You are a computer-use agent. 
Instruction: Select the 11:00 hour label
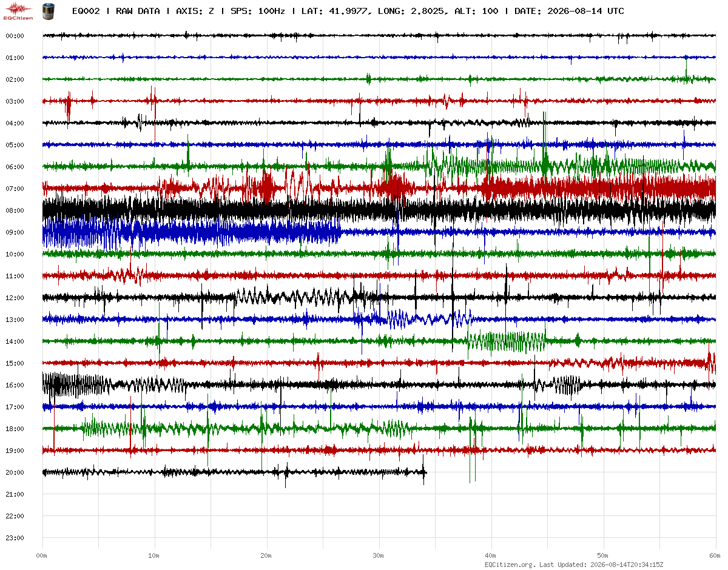pyautogui.click(x=15, y=276)
